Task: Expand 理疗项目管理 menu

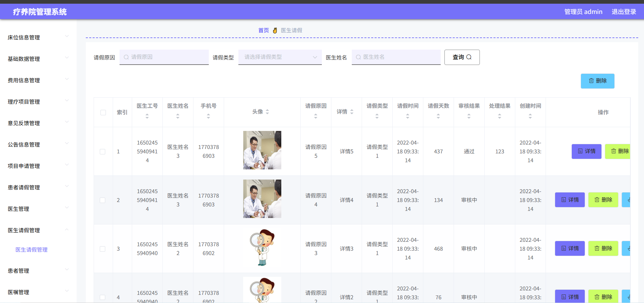Action: pos(38,102)
